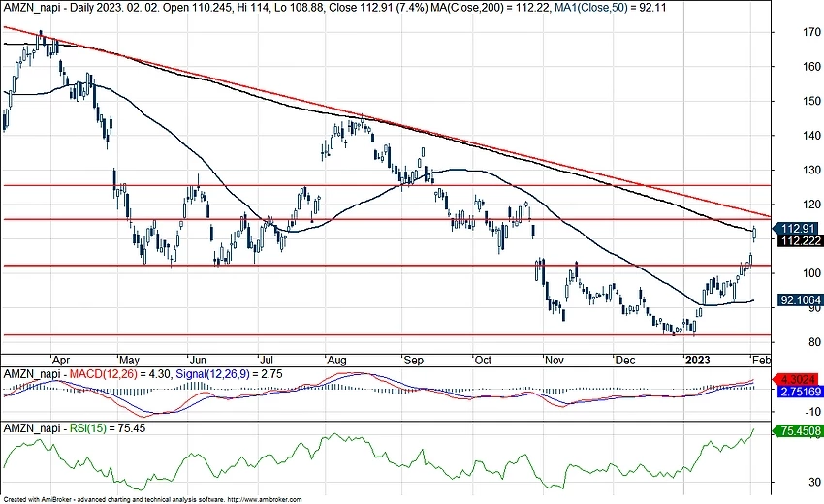Click the Apr month label on the time axis
The image size is (824, 504).
(x=61, y=361)
